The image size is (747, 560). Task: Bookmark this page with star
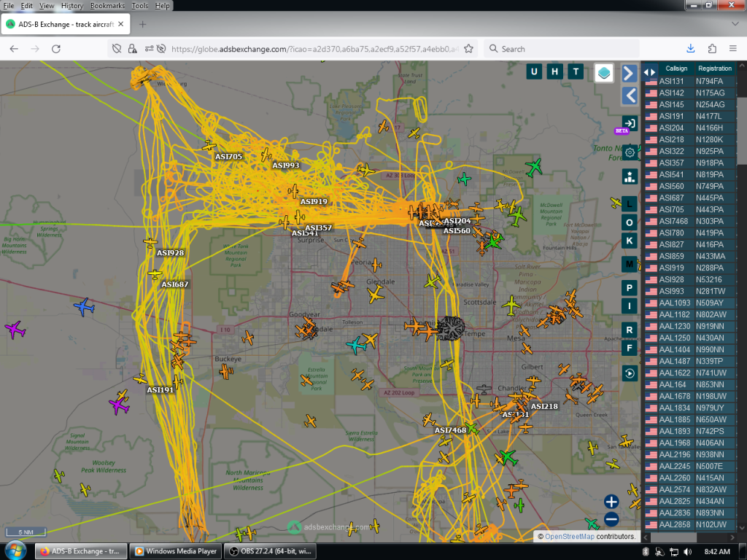coord(468,49)
